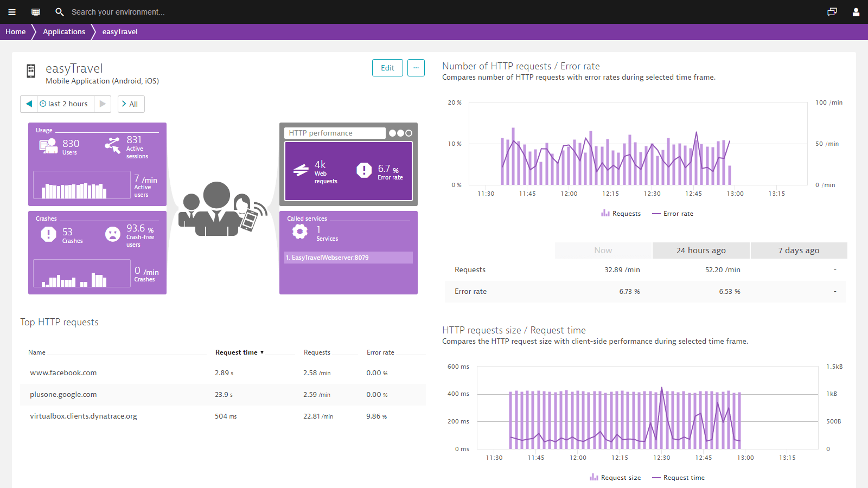Click the Web requests lightning icon
Viewport: 868px width, 488px height.
click(x=301, y=170)
